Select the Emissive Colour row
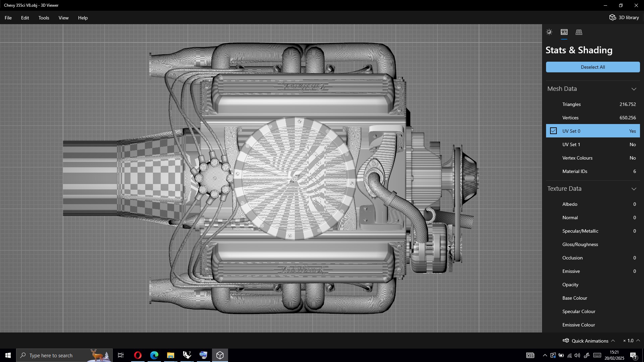 click(x=593, y=325)
